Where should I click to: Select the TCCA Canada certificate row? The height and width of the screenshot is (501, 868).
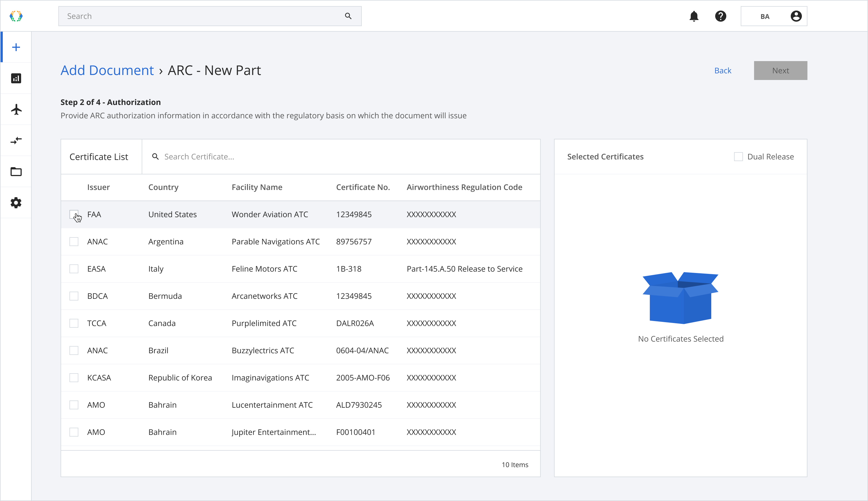(x=74, y=323)
